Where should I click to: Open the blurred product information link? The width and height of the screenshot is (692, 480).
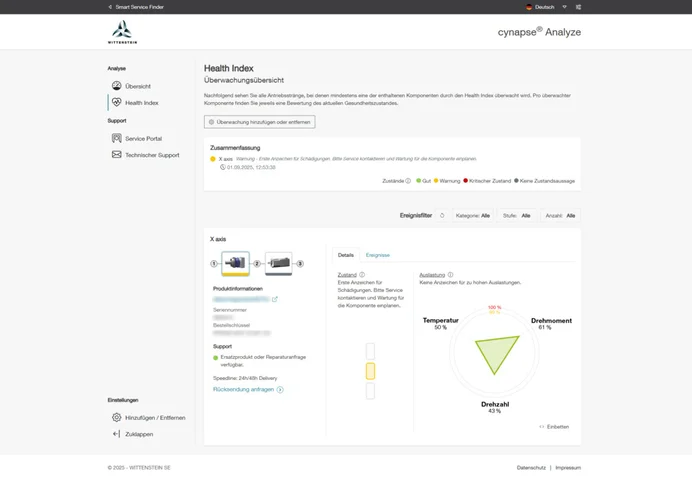241,299
